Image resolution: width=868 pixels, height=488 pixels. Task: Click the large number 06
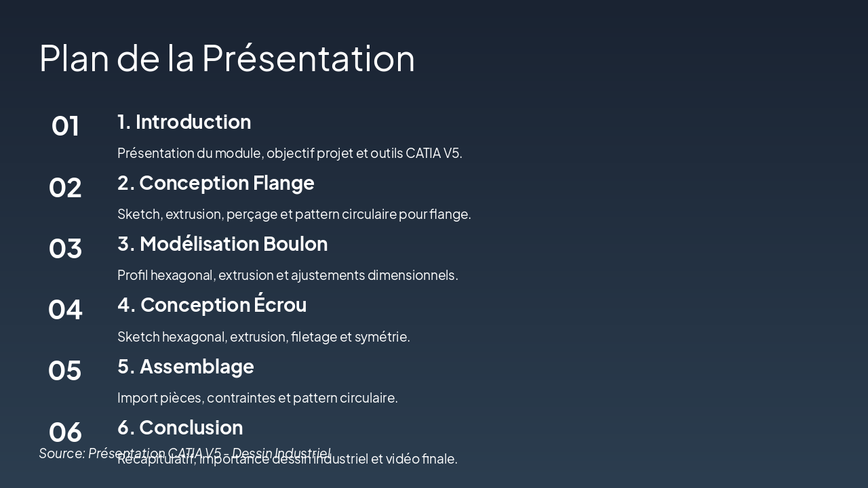pos(65,431)
